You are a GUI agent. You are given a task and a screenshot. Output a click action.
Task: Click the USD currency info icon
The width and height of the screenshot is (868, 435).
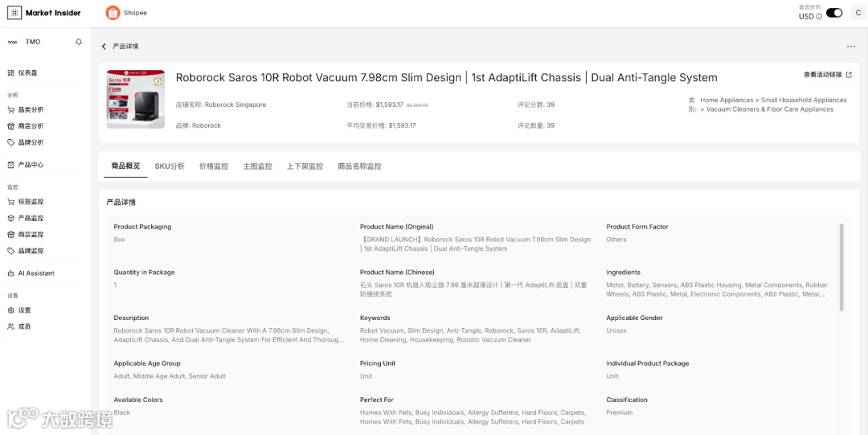(819, 17)
